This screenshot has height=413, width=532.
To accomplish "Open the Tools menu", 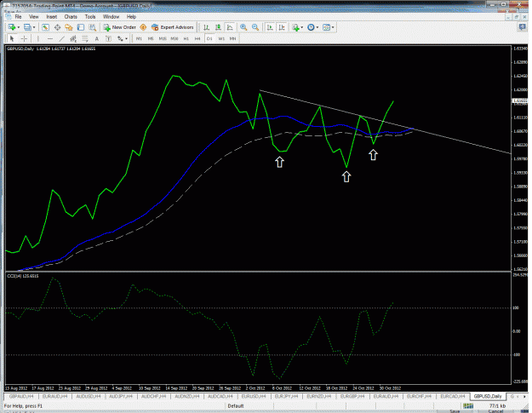I will point(90,17).
